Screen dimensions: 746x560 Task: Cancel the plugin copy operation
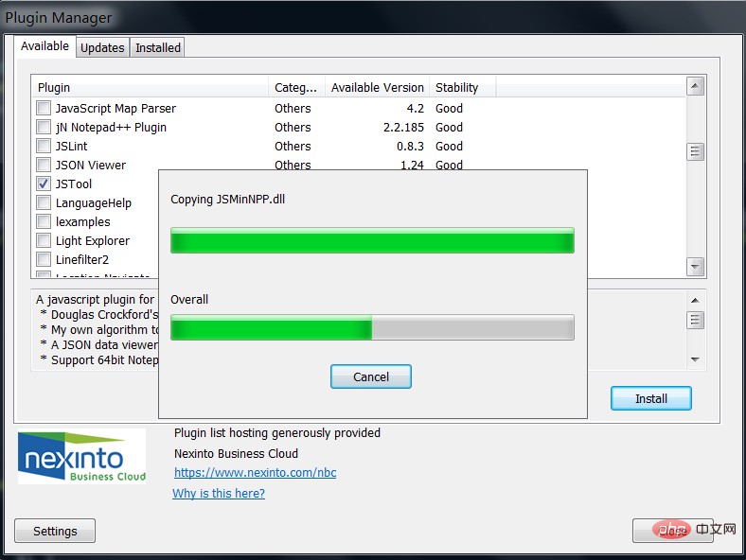tap(371, 376)
